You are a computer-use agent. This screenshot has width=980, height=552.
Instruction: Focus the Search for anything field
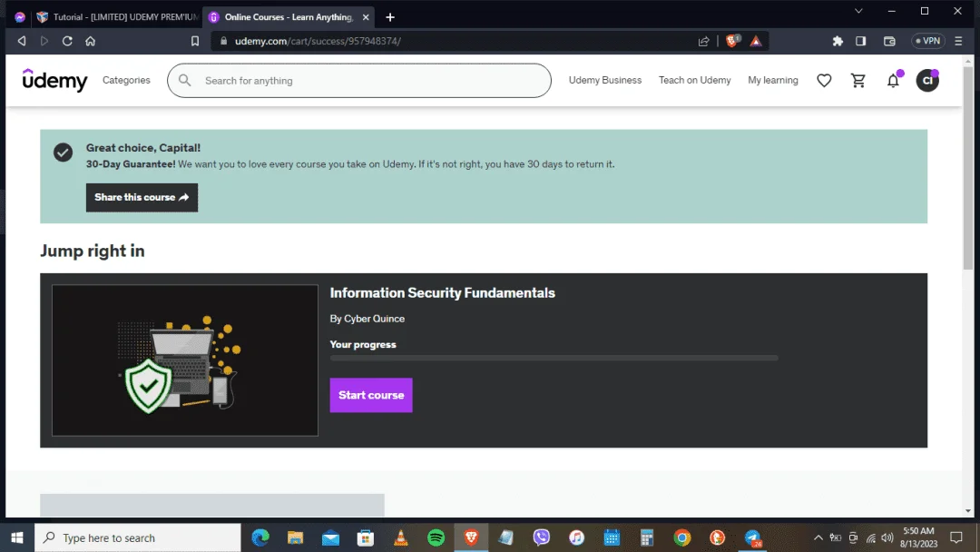tap(359, 80)
